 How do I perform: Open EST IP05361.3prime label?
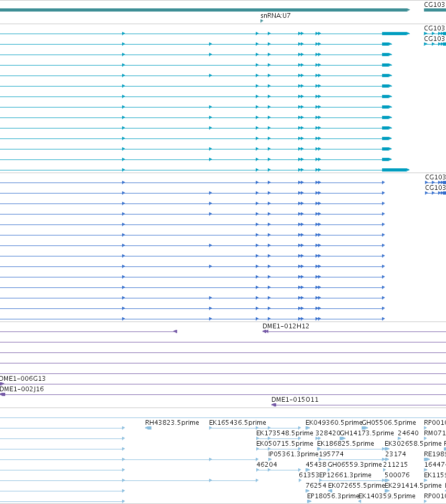(293, 454)
